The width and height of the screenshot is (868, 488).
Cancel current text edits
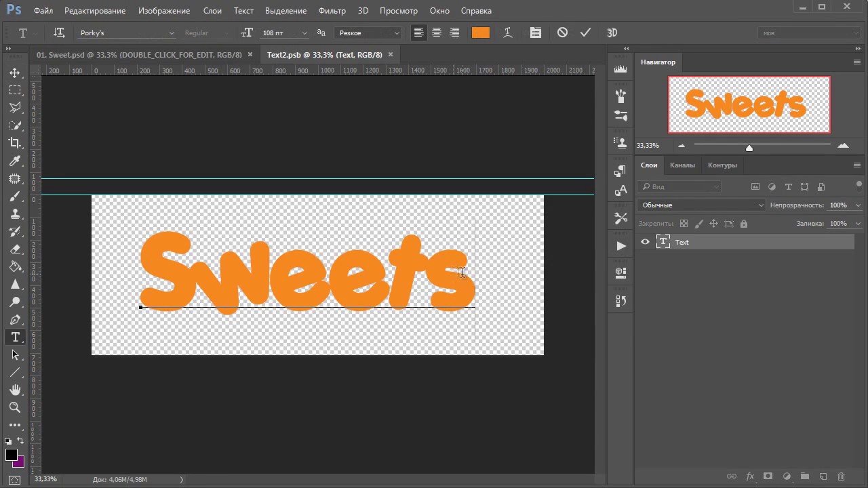click(562, 33)
